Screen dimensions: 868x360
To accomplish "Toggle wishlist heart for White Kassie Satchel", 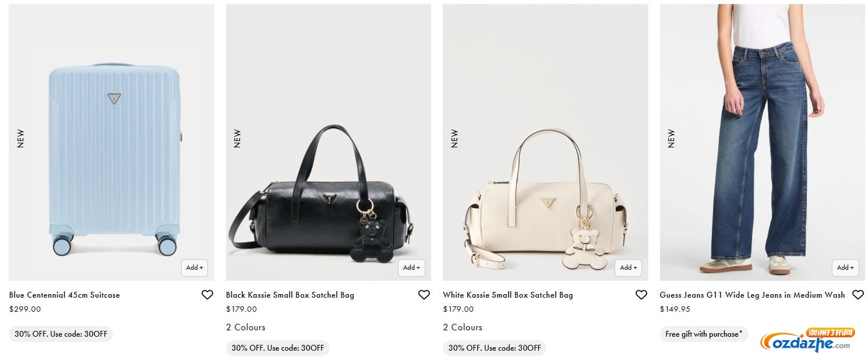I will click(641, 295).
